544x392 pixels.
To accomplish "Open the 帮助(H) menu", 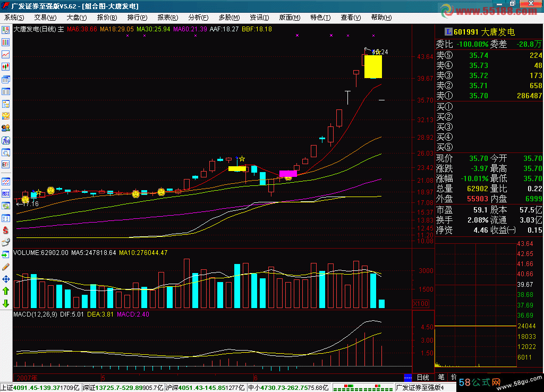I will click(381, 18).
